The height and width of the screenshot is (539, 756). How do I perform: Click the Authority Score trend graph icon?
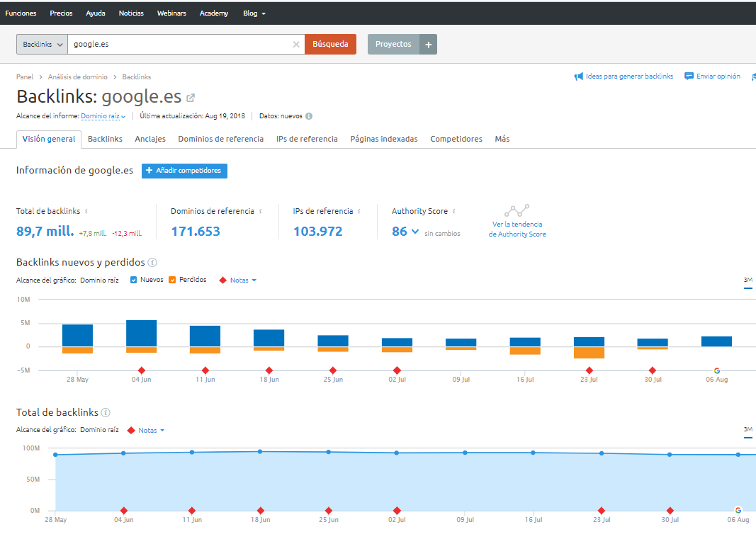pyautogui.click(x=517, y=210)
